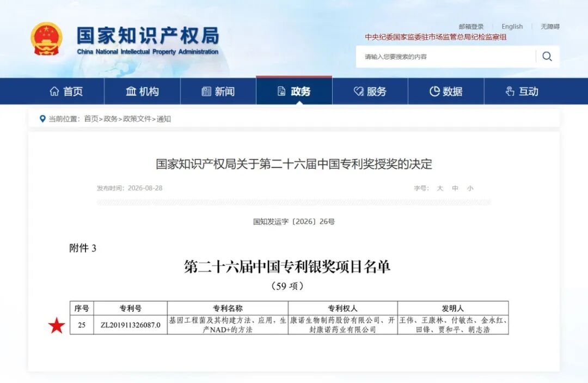
Task: Go to 政策文件 in breadcrumb
Action: click(x=137, y=119)
